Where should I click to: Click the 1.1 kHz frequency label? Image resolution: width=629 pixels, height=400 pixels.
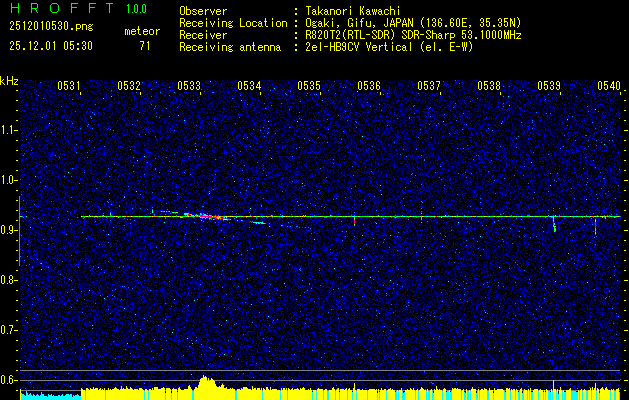9,130
